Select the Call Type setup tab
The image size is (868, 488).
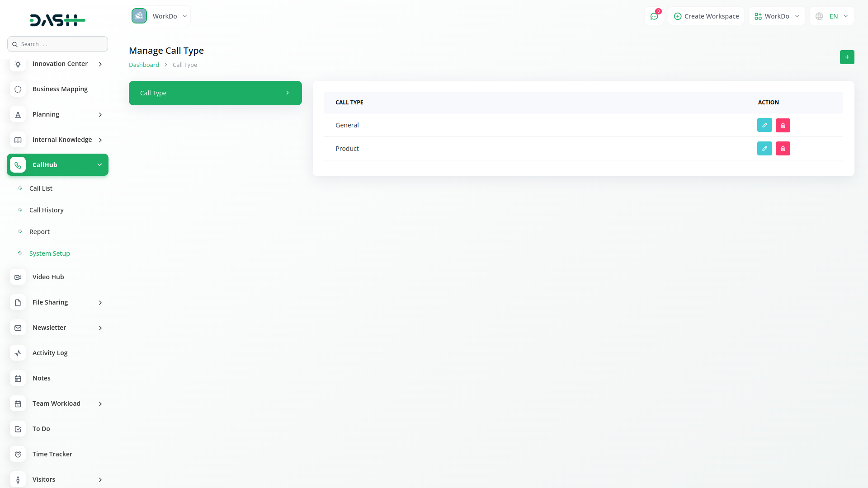pyautogui.click(x=215, y=93)
